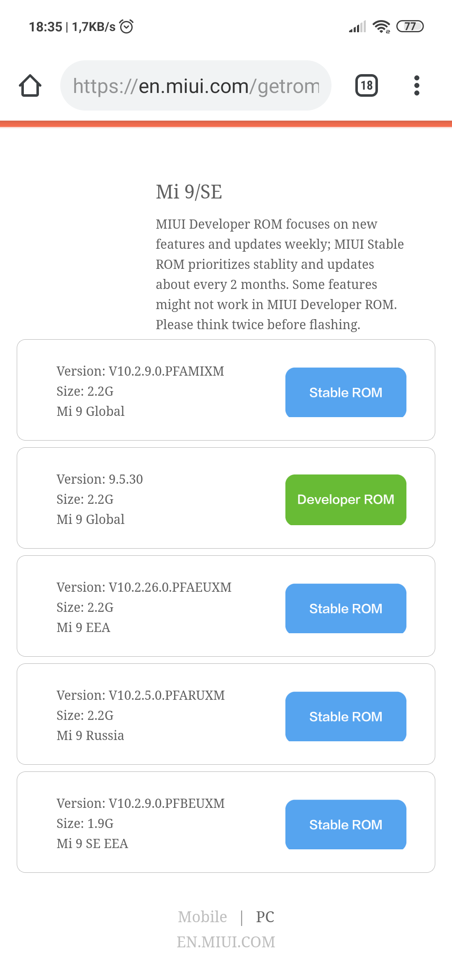The height and width of the screenshot is (980, 452).
Task: Tap the alarm clock status icon
Action: coord(126,27)
